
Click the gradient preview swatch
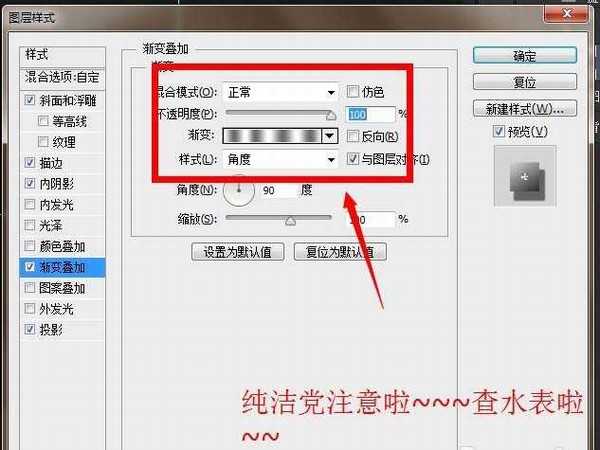pyautogui.click(x=272, y=136)
